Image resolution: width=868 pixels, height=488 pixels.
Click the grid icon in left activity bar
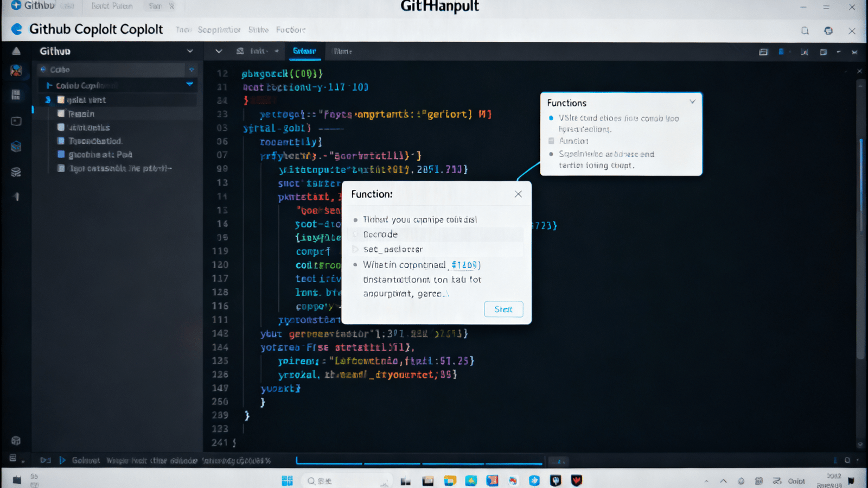coord(16,95)
